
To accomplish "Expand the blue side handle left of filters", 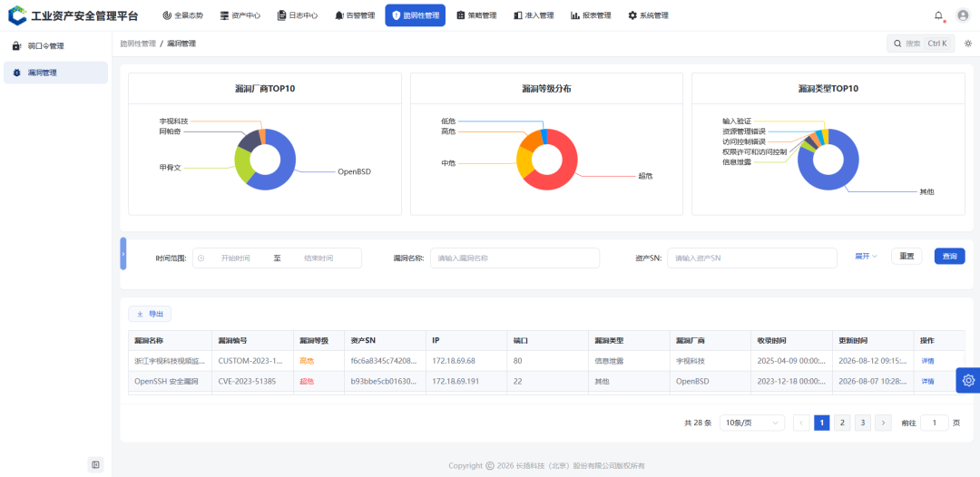I will [123, 254].
